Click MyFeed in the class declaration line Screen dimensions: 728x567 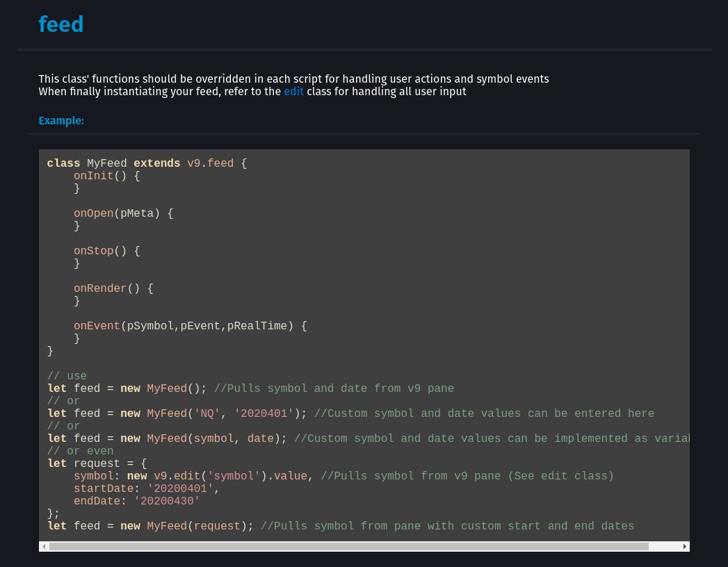106,163
